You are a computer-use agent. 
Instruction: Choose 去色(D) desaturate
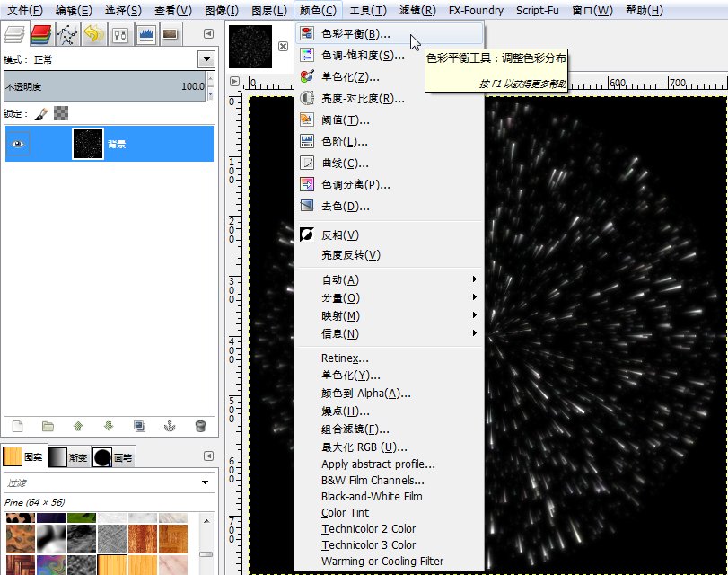(x=389, y=206)
